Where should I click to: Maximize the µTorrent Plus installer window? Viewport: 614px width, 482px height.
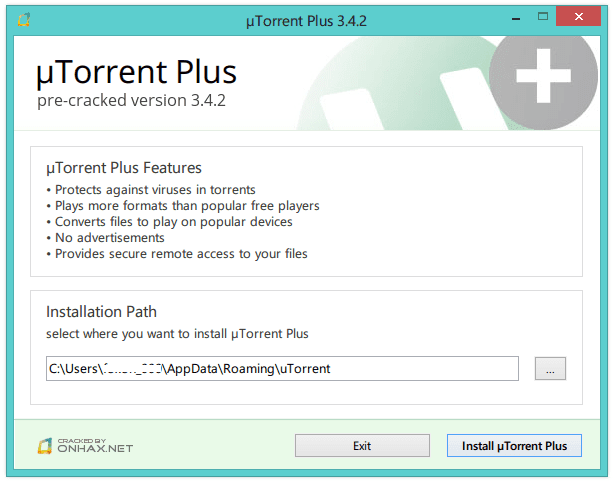543,16
